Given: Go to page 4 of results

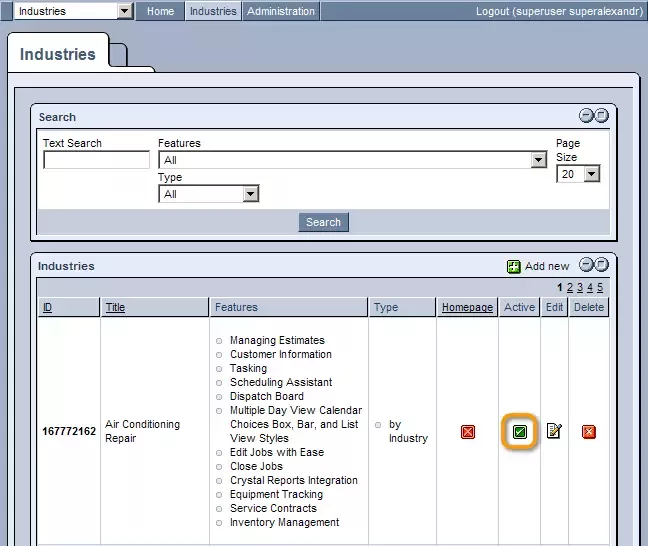Looking at the screenshot, I should pyautogui.click(x=590, y=287).
